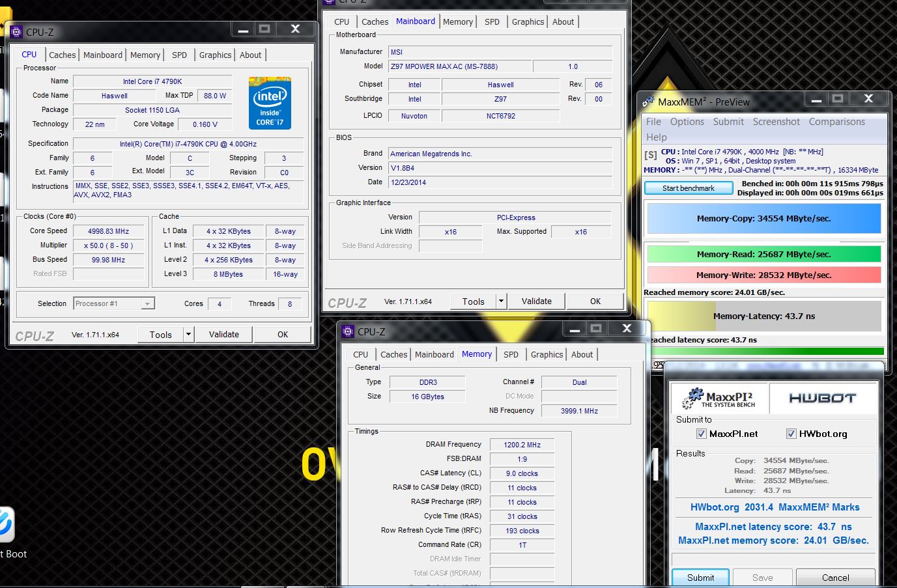The image size is (897, 588).
Task: Click the Memory-Write result bar
Action: 764,275
